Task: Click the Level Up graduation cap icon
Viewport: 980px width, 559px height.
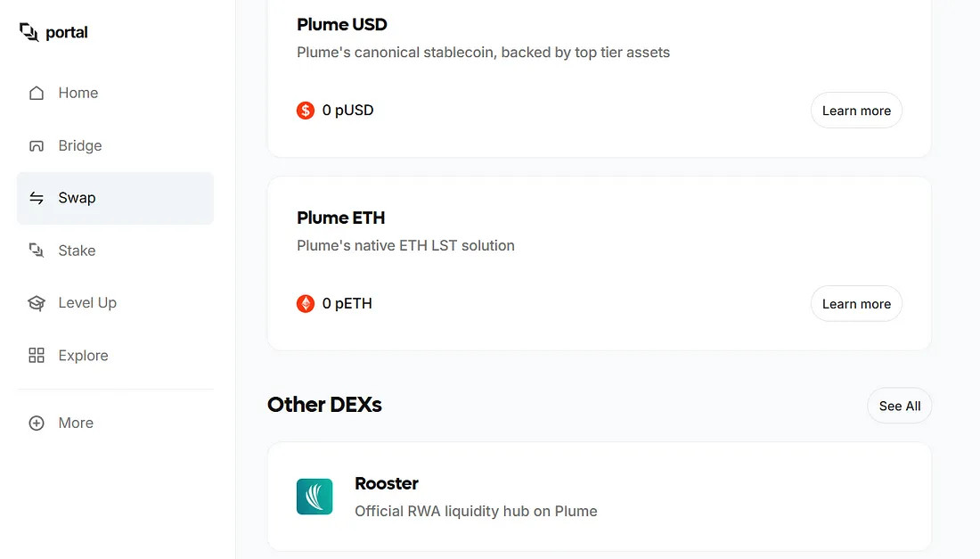Action: point(37,303)
